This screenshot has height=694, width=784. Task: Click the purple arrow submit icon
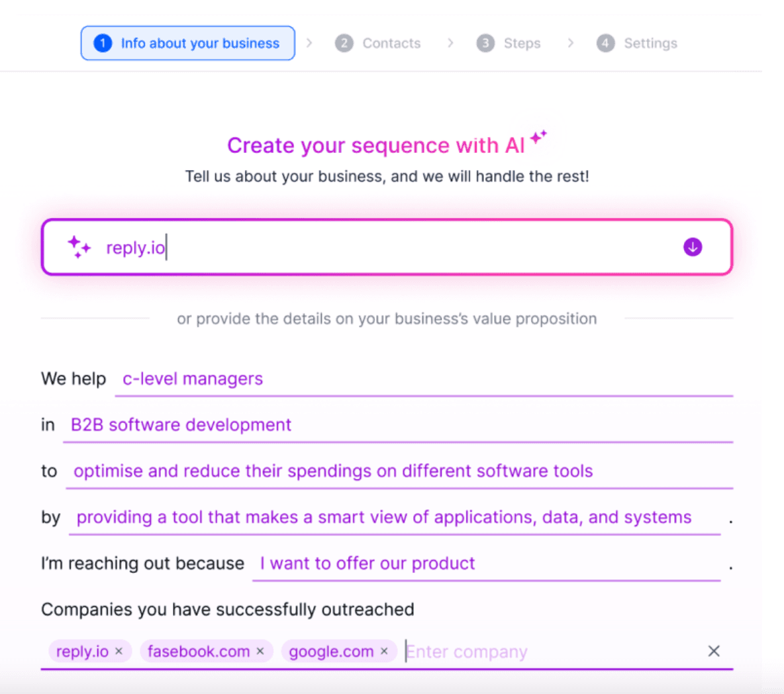pos(693,246)
